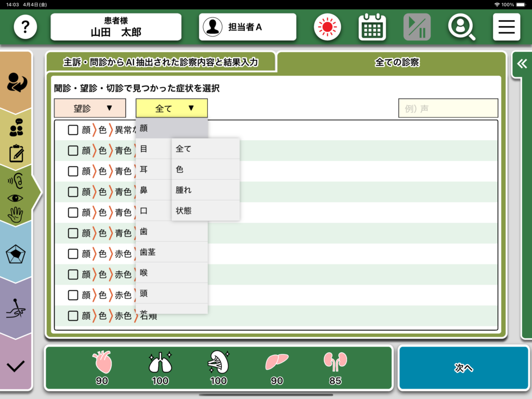The height and width of the screenshot is (399, 532).
Task: Tick the third row 顔 色 青色 checkbox
Action: pos(73,171)
